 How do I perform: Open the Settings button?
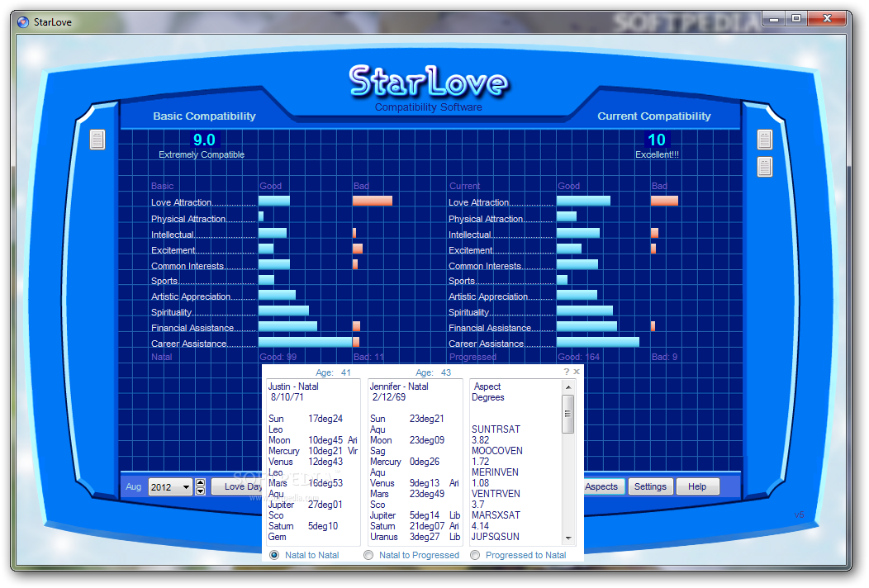pyautogui.click(x=651, y=486)
